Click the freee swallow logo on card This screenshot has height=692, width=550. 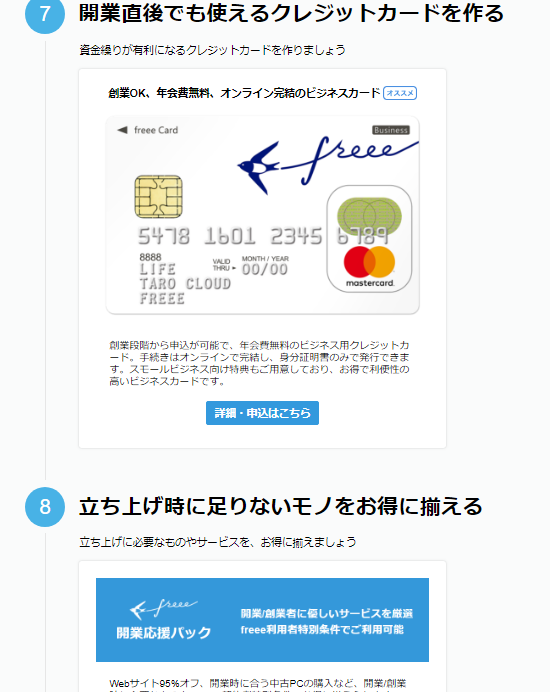pos(327,164)
